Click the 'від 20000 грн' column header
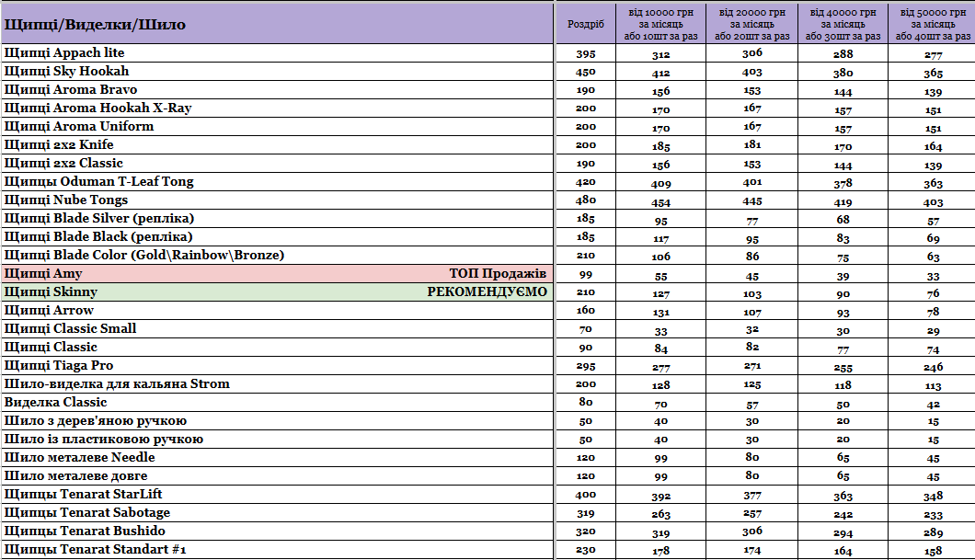This screenshot has height=560, width=975. [751, 24]
